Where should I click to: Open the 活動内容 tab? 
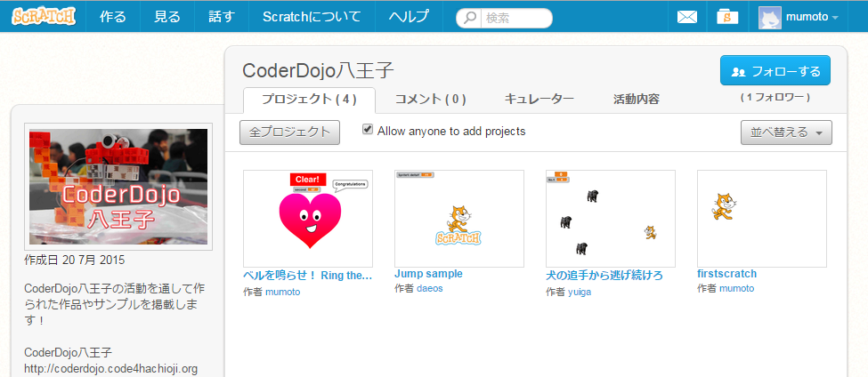(x=637, y=100)
